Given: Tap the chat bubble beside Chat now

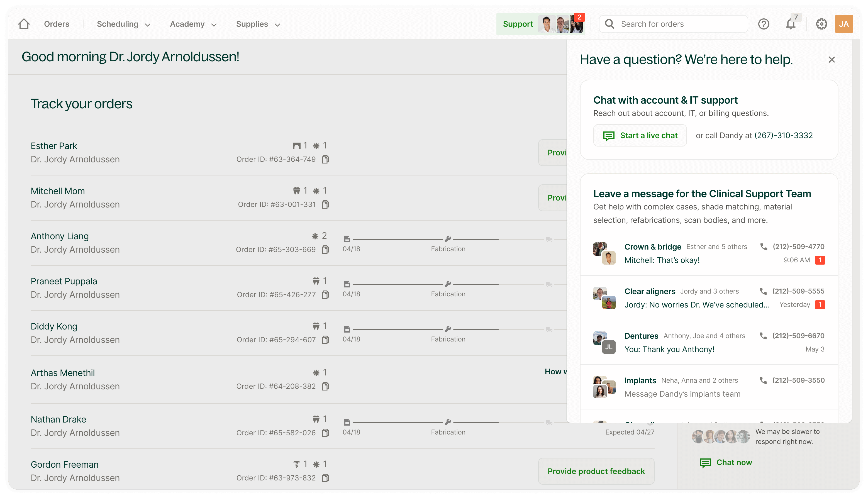Looking at the screenshot, I should click(705, 463).
